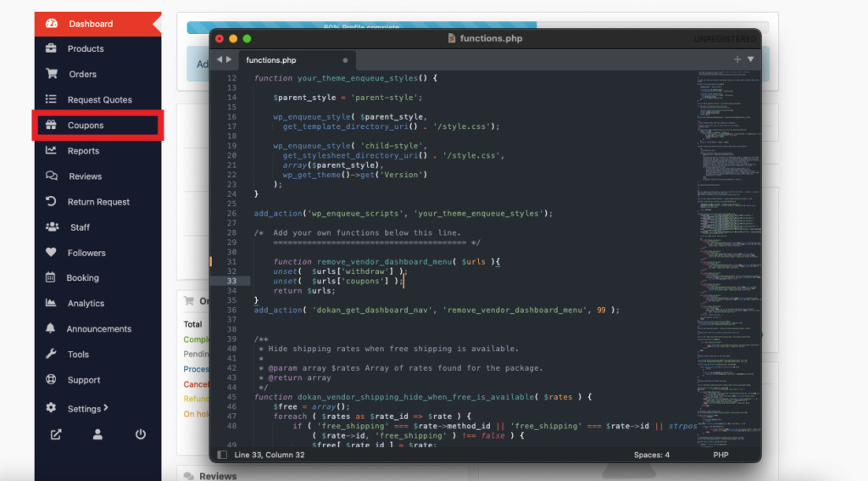Image resolution: width=868 pixels, height=481 pixels.
Task: Click the '$free = array();' code line
Action: (x=311, y=406)
